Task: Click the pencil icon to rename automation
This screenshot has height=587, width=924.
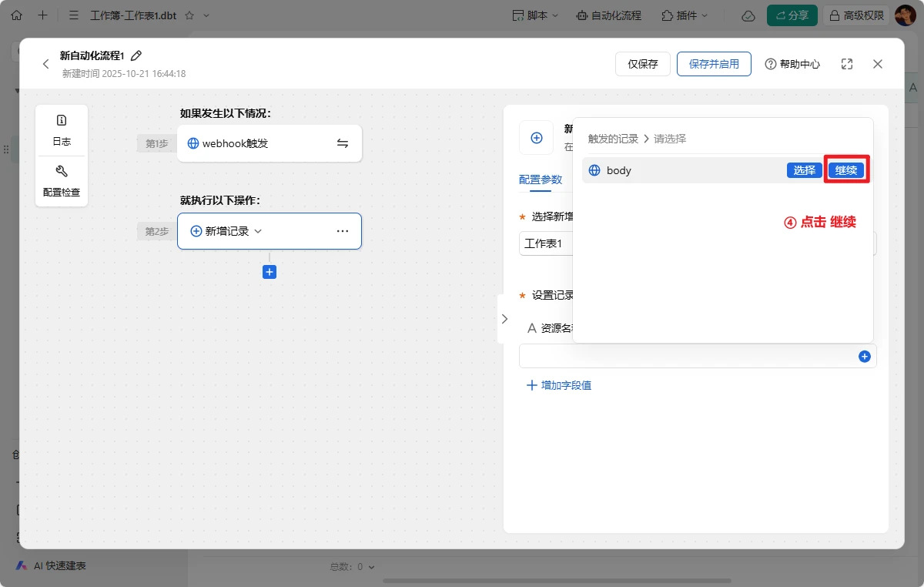Action: click(x=137, y=55)
